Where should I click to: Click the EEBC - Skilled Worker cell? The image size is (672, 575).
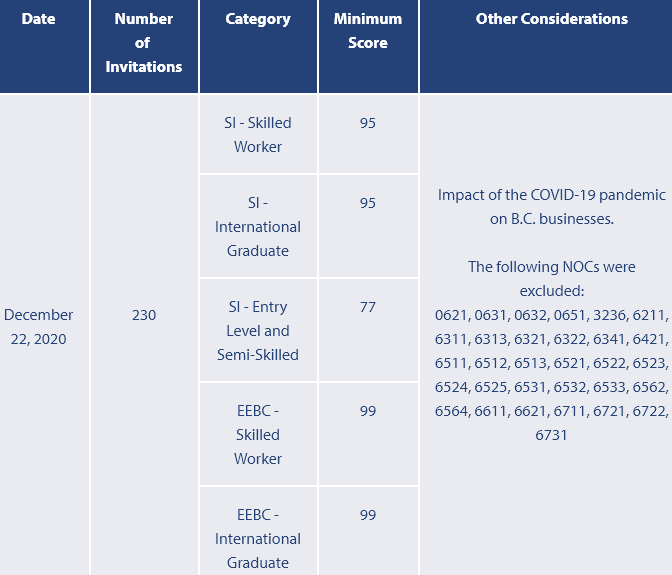pos(258,435)
